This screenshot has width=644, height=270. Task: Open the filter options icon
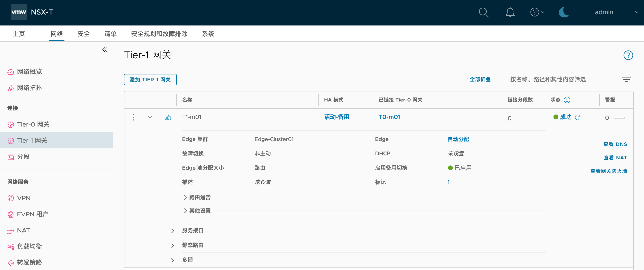point(626,80)
